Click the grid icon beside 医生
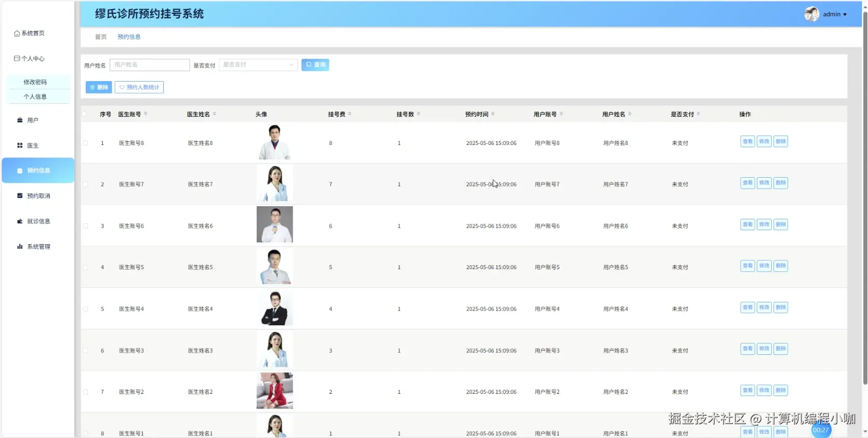This screenshot has width=868, height=438. tap(20, 145)
